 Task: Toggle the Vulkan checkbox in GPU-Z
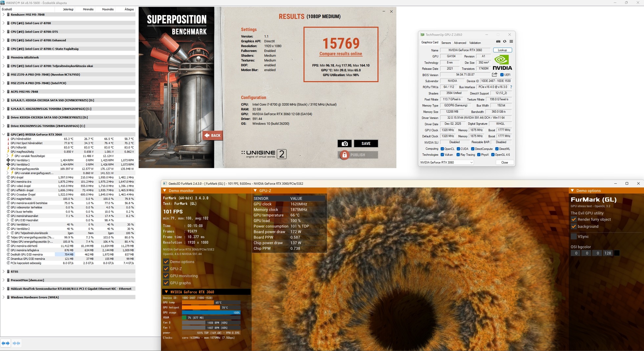pyautogui.click(x=442, y=155)
